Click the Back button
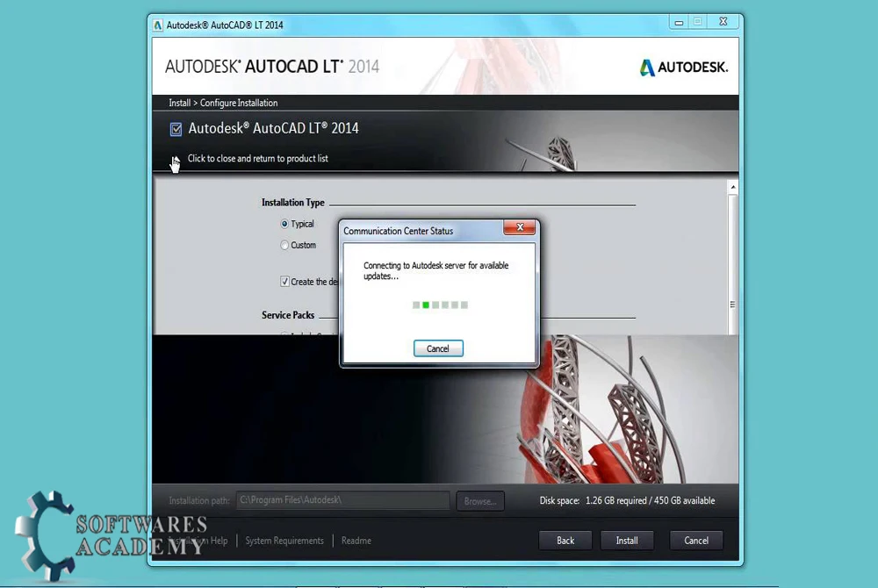Viewport: 878px width, 588px height. pyautogui.click(x=565, y=541)
